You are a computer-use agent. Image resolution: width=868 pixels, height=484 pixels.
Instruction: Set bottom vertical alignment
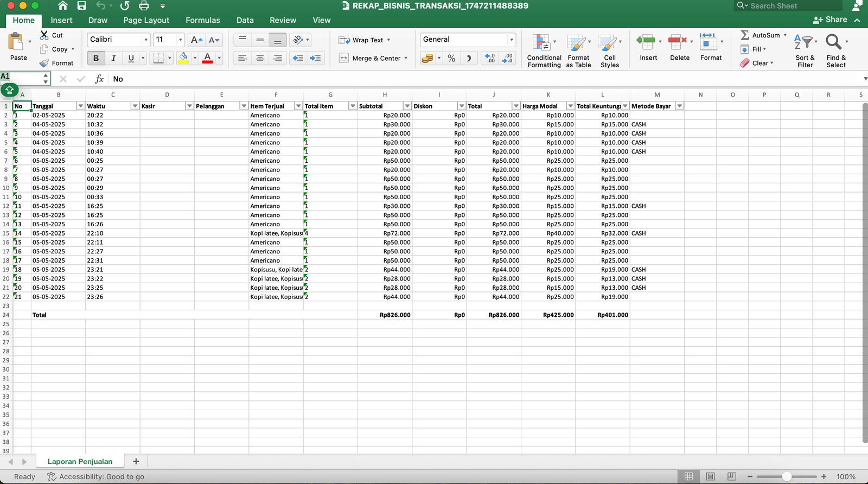277,40
